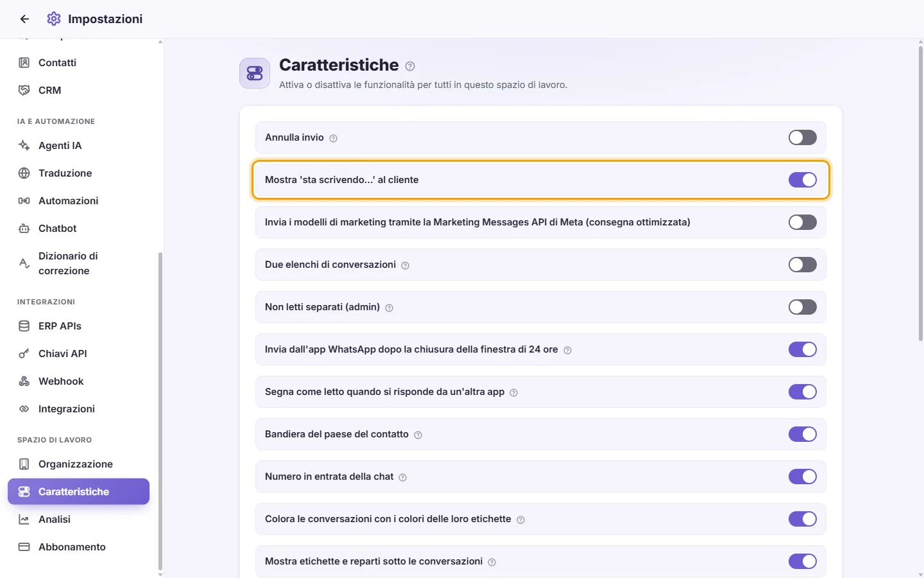Viewport: 924px width, 578px height.
Task: Click the main page vertical scrollbar
Action: (x=921, y=193)
